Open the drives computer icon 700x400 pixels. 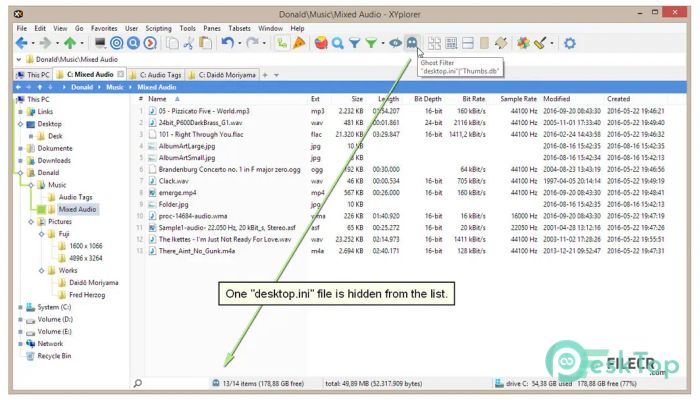point(100,43)
